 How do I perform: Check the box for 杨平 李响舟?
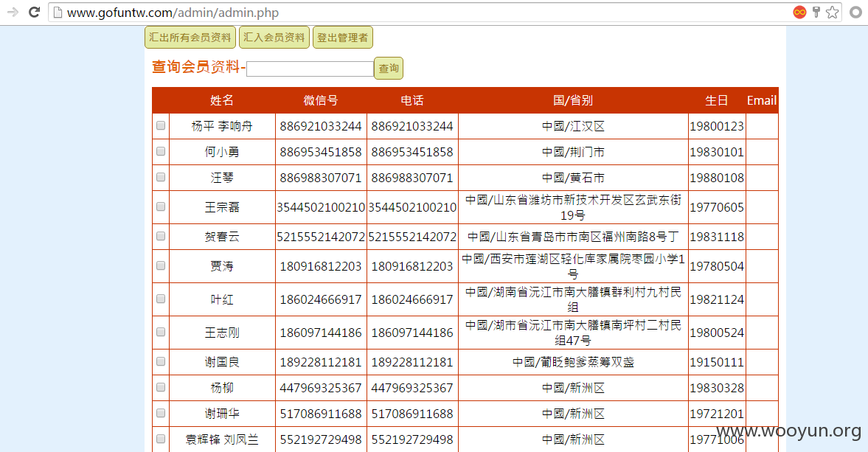pyautogui.click(x=161, y=125)
